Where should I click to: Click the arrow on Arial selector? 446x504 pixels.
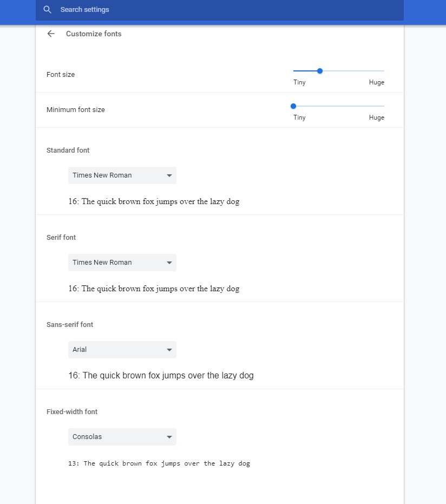[x=169, y=350]
